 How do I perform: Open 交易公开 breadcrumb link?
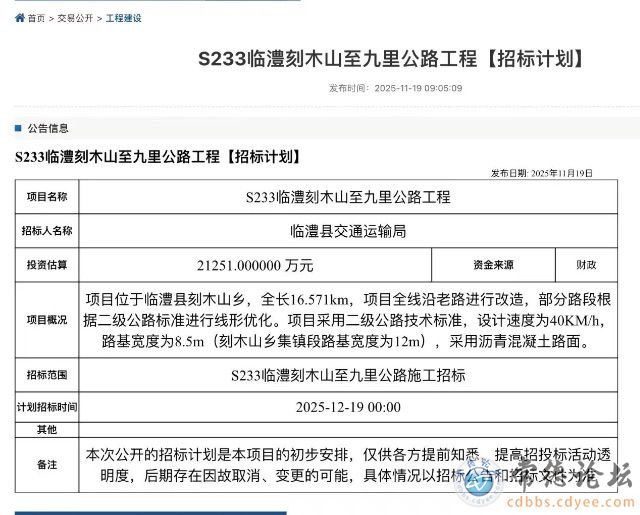tap(75, 18)
